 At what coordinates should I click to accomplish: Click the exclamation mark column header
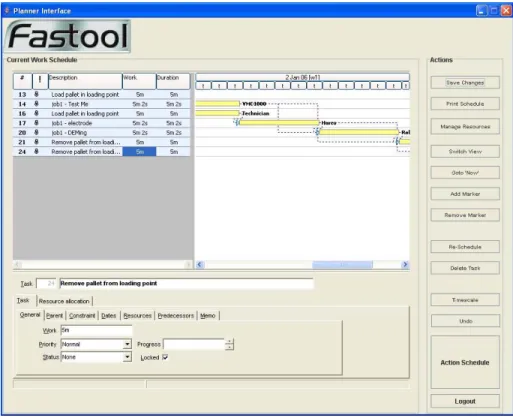click(40, 81)
